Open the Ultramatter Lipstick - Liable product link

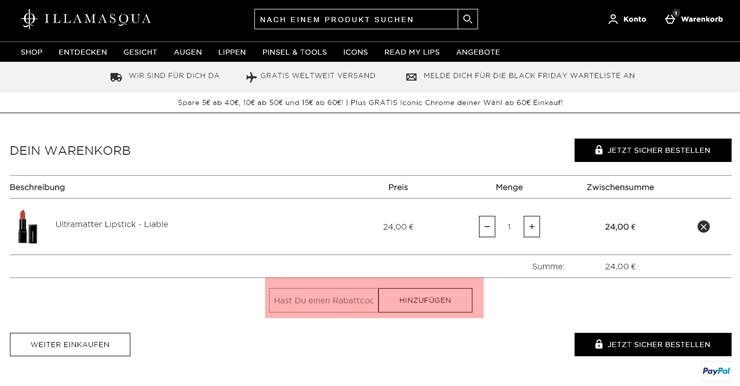pyautogui.click(x=112, y=224)
